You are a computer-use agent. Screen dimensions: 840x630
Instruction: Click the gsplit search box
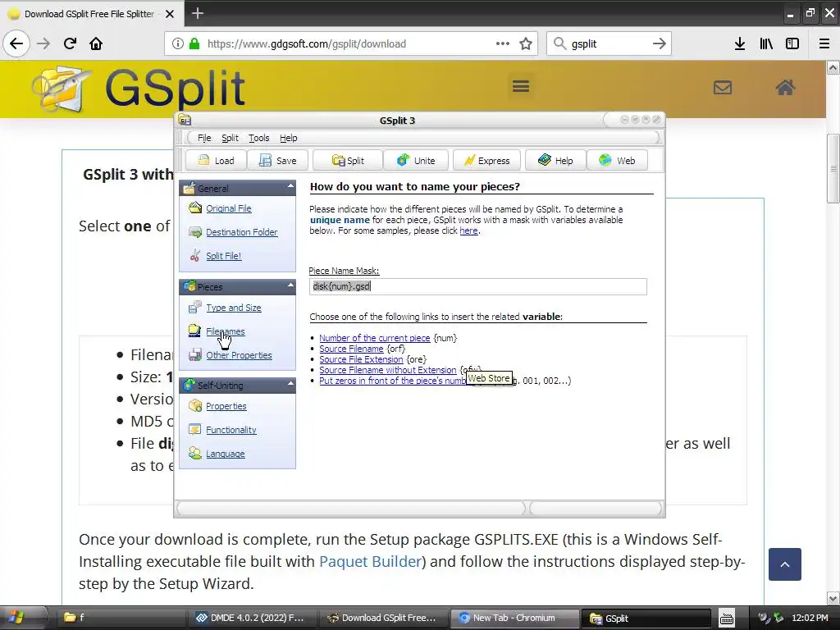point(608,44)
